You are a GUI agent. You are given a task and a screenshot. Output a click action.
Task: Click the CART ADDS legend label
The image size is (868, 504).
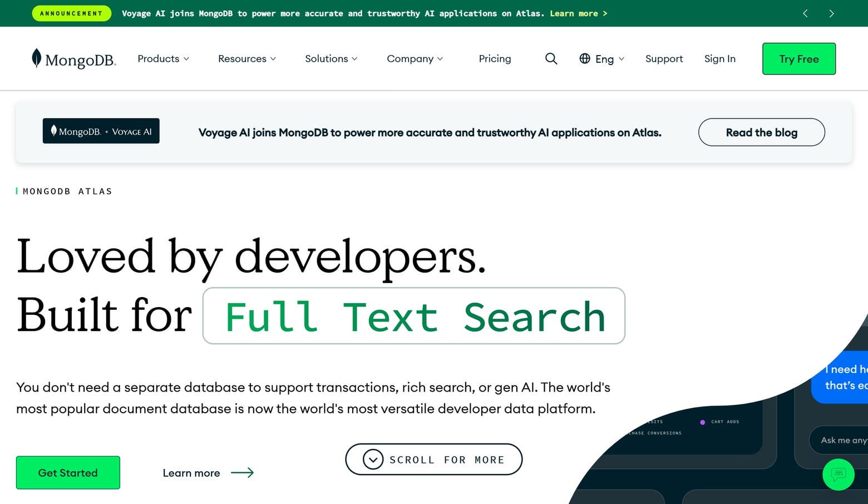pos(725,422)
